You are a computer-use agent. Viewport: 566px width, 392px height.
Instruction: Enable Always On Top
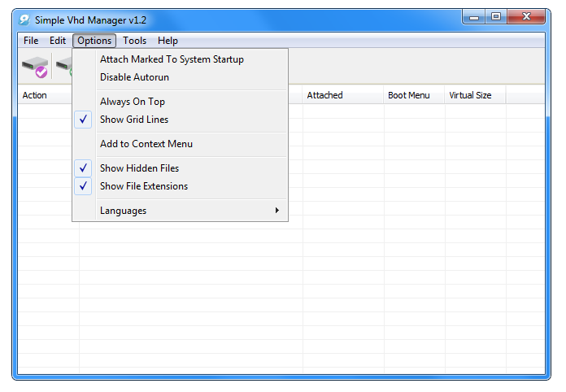coord(180,102)
